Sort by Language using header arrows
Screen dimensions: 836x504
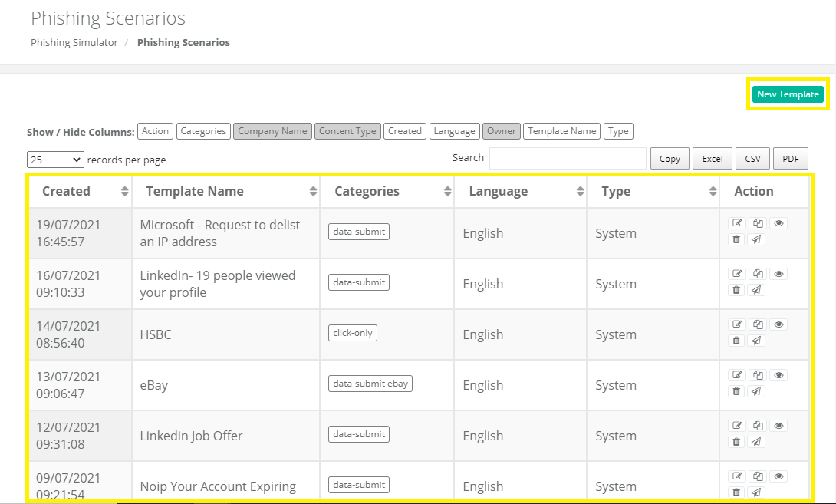click(x=580, y=192)
